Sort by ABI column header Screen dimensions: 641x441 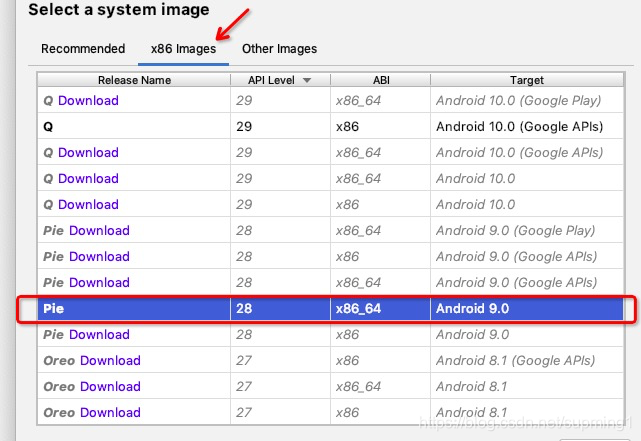(381, 80)
